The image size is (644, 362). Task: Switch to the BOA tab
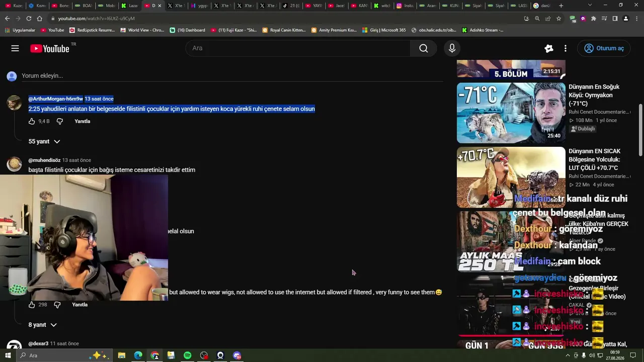(83, 6)
